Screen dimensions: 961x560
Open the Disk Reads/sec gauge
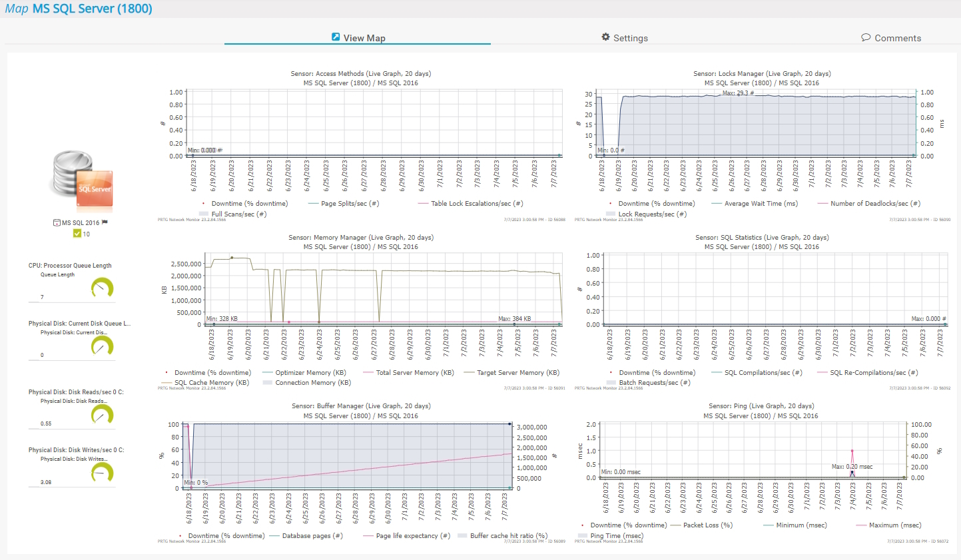102,414
